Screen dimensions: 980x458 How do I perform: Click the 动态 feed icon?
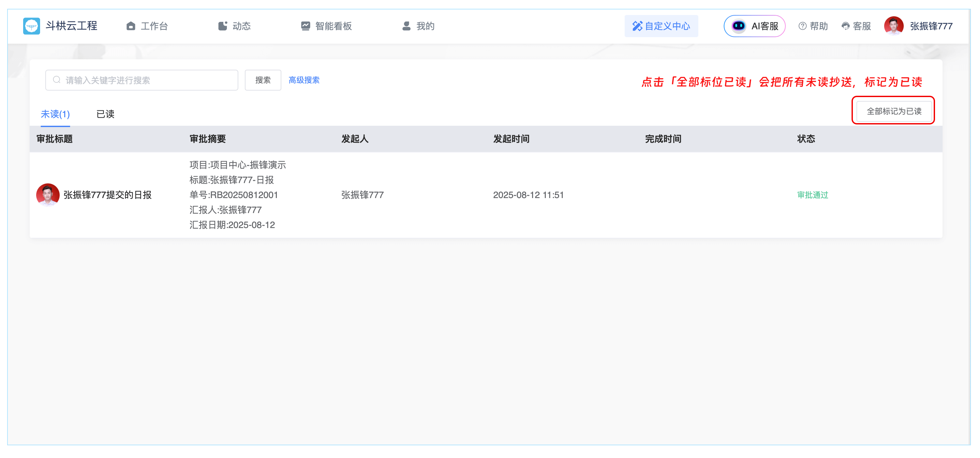[x=223, y=26]
